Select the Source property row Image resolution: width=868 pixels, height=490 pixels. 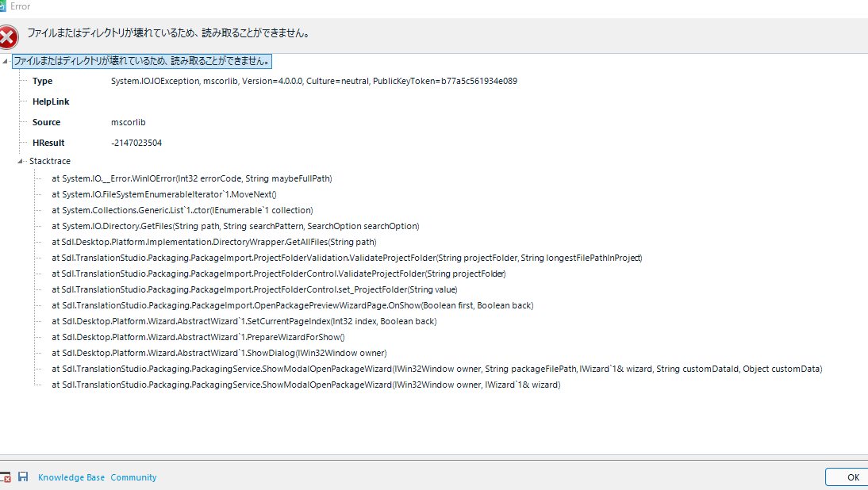coord(46,122)
